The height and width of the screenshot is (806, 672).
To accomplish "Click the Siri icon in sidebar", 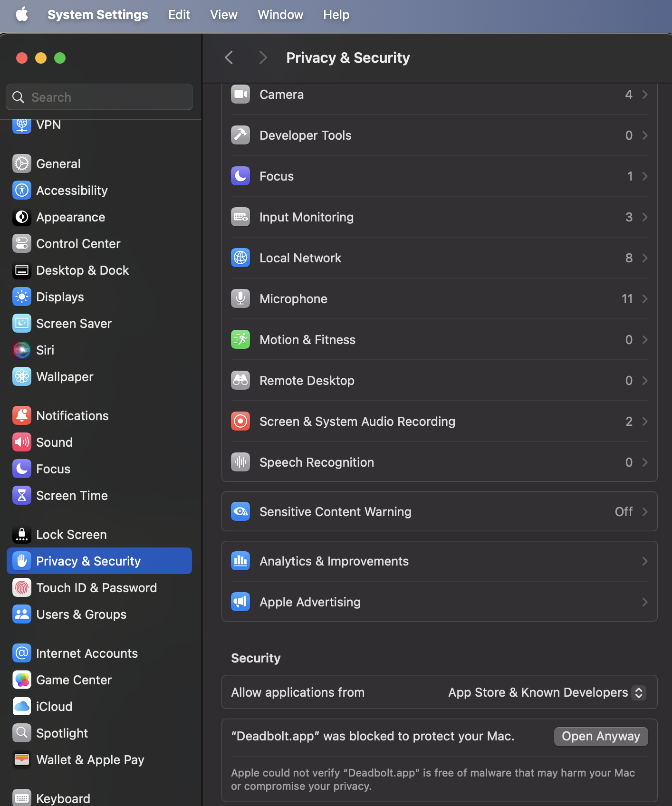I will pyautogui.click(x=22, y=350).
